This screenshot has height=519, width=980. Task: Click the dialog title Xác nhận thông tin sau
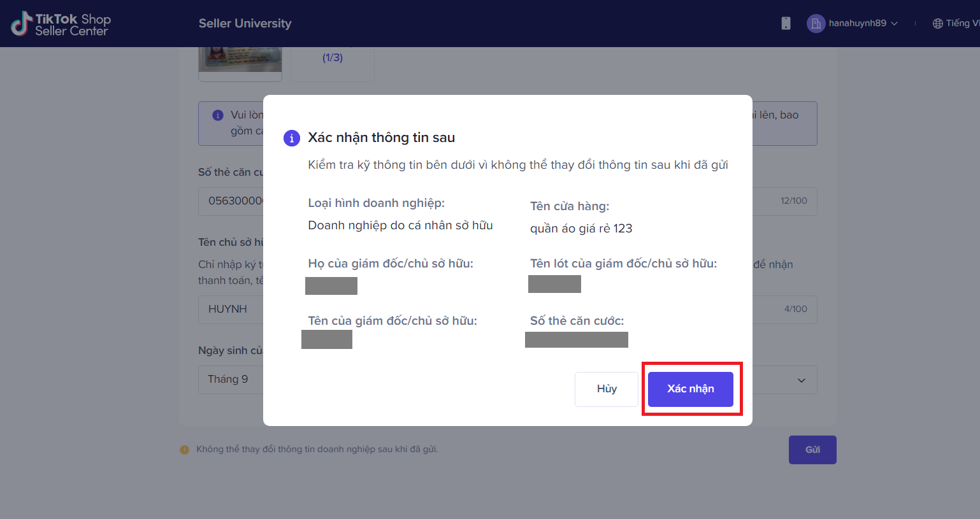[x=382, y=138]
